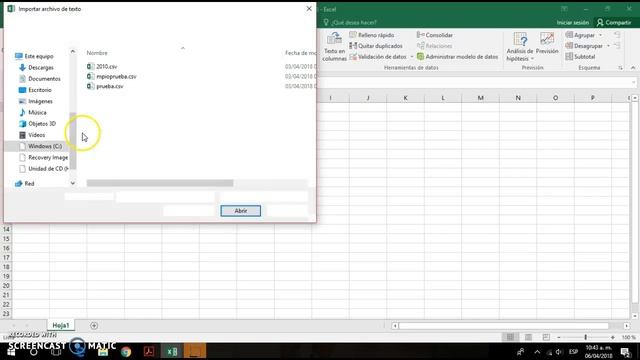
Task: Click navigation pane scroll down arrow
Action: point(73,183)
